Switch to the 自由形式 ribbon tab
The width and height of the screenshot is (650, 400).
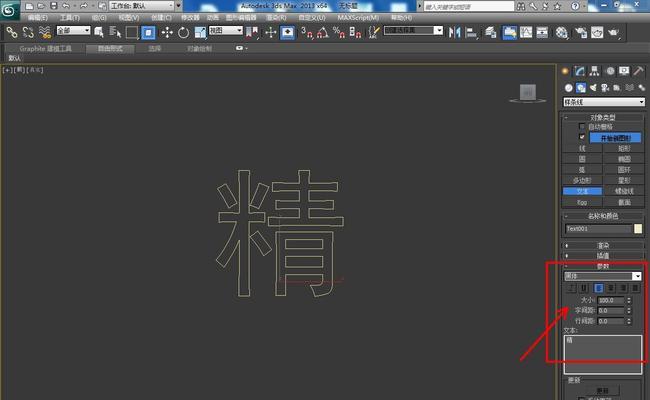pos(110,48)
